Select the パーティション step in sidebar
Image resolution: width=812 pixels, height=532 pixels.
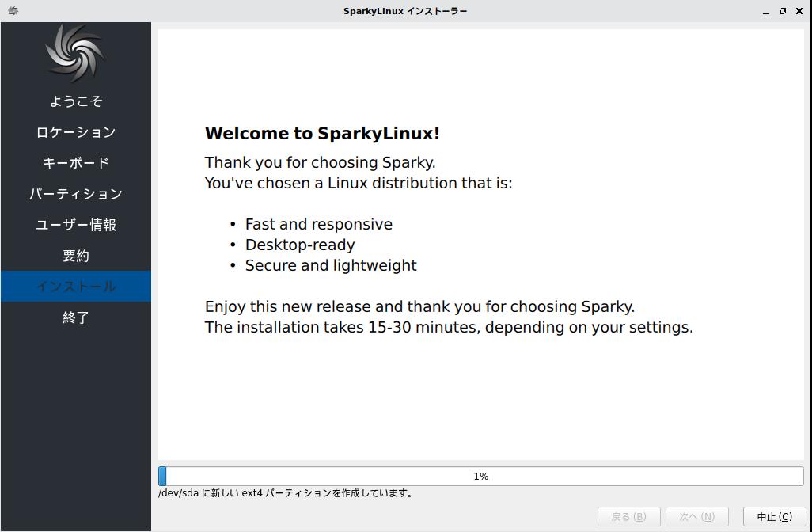tap(76, 194)
